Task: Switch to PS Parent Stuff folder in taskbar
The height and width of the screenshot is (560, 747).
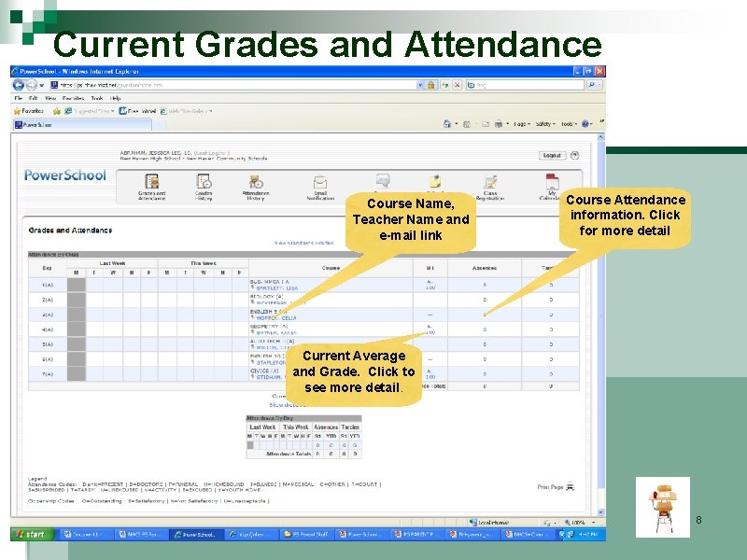Action: tap(309, 534)
